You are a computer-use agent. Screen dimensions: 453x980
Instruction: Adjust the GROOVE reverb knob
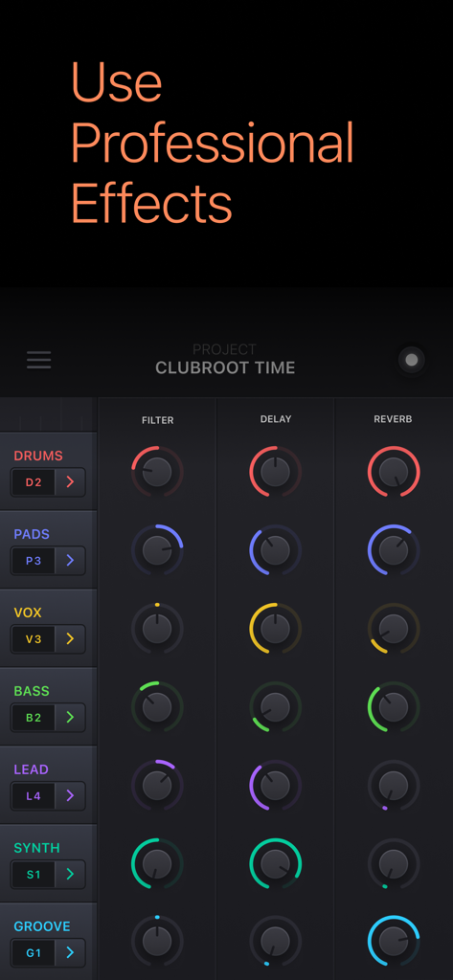pyautogui.click(x=394, y=942)
